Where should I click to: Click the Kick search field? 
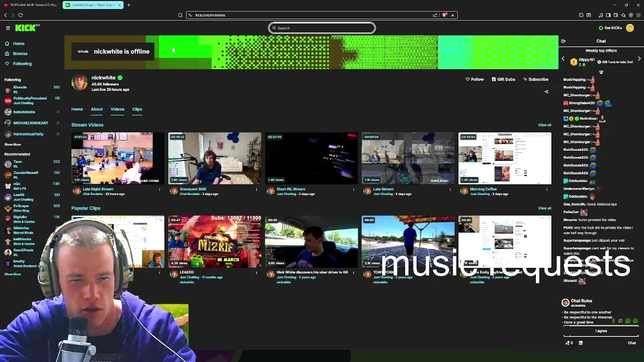pos(322,28)
